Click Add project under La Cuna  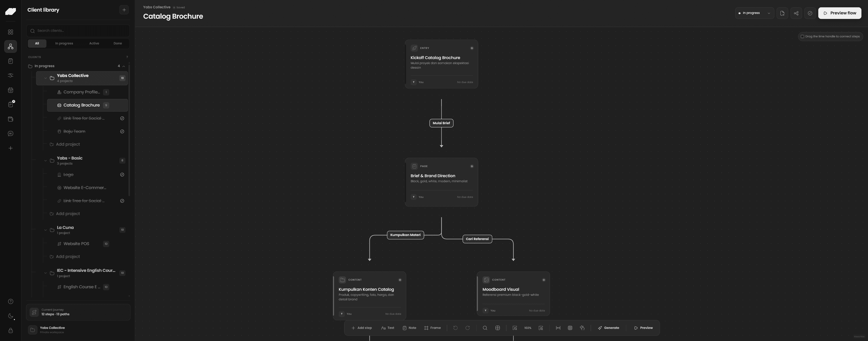(65, 257)
